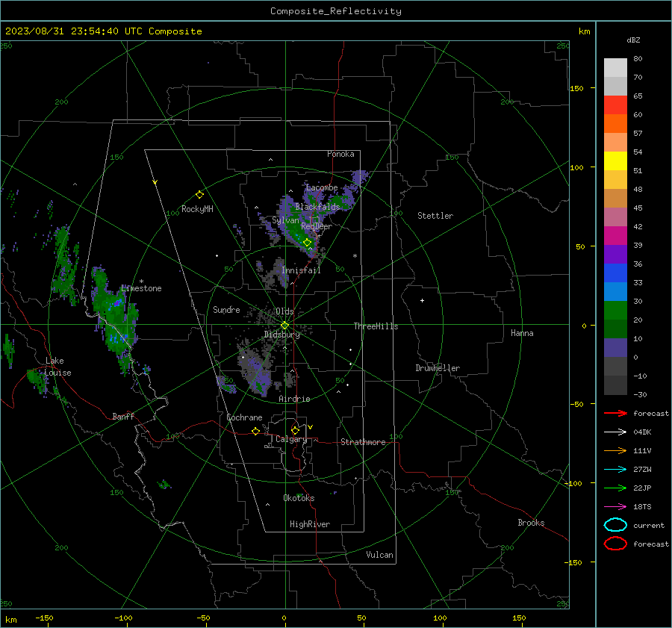Click the Lacombe label
This screenshot has height=628, width=672.
pos(322,187)
